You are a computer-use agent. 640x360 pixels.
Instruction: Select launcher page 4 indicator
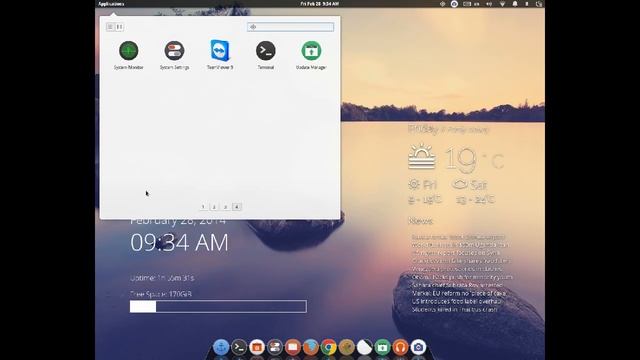pyautogui.click(x=237, y=207)
